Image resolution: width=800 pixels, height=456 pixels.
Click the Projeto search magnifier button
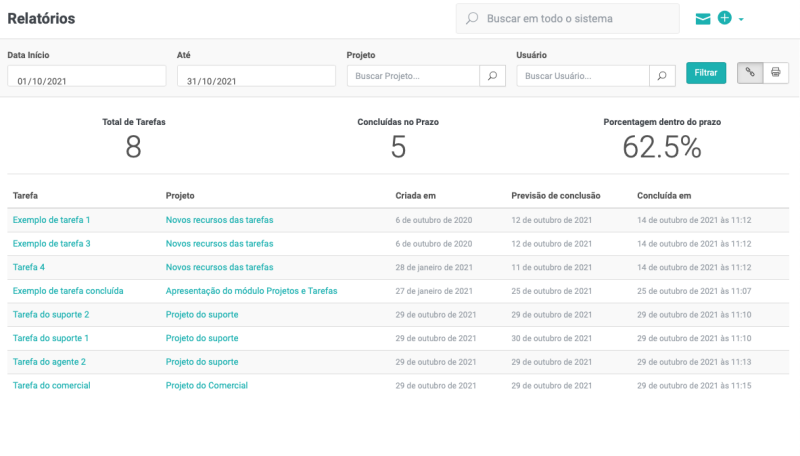pos(492,76)
